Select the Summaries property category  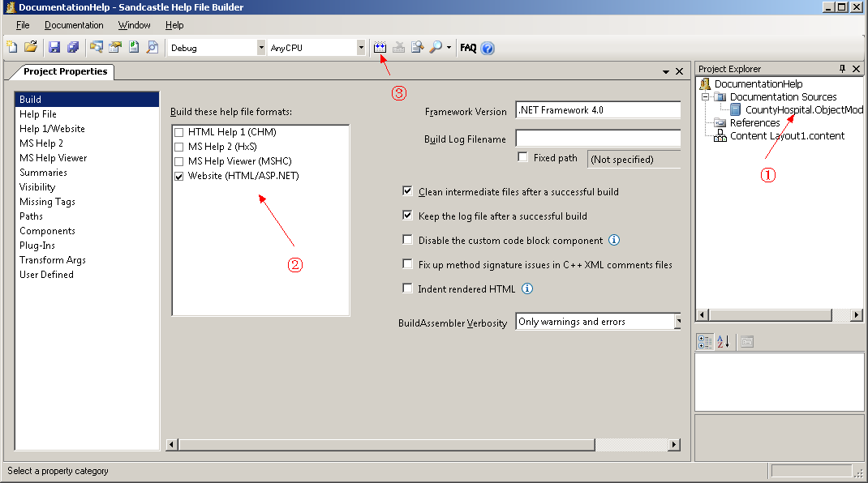pyautogui.click(x=87, y=172)
